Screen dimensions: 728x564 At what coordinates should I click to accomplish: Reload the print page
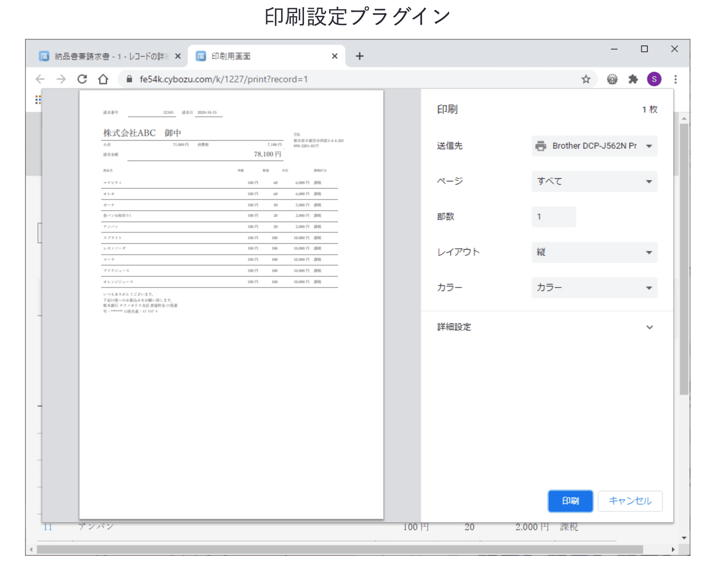tap(82, 79)
